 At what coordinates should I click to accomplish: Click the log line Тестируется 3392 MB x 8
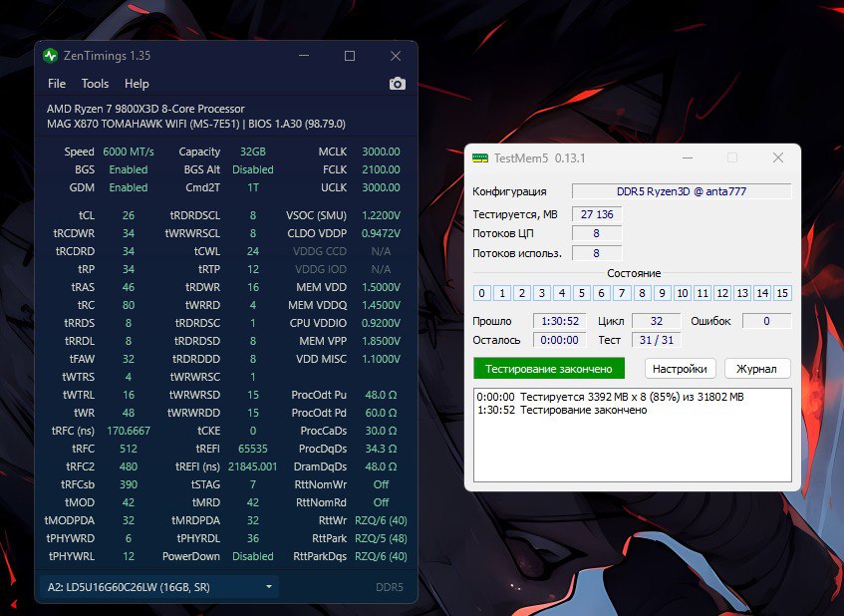point(611,397)
